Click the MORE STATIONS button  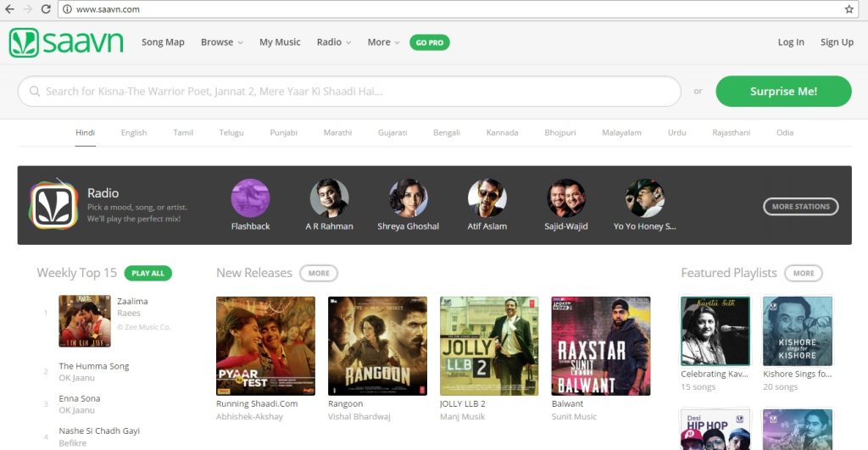click(801, 207)
